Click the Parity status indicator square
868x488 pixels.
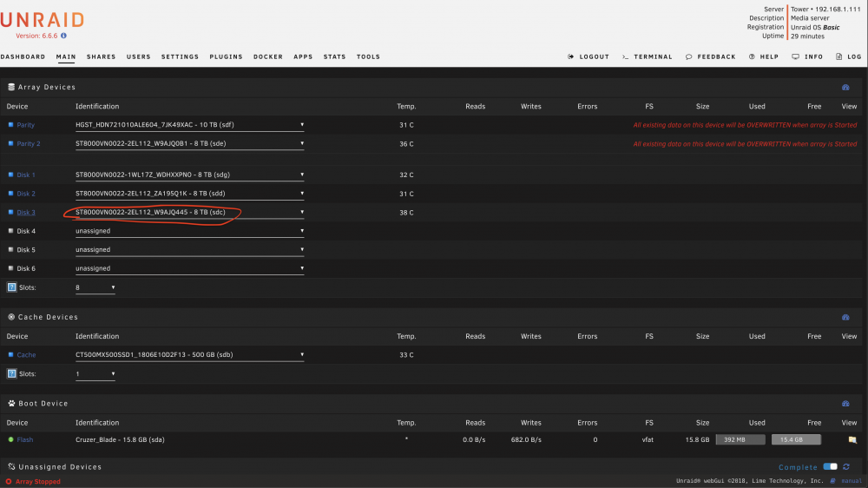click(x=10, y=125)
